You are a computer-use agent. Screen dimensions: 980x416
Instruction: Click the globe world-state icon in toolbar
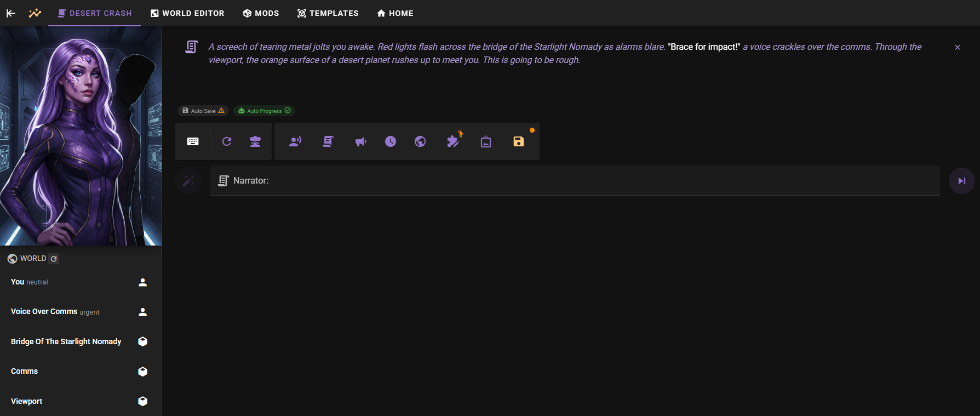[x=420, y=141]
